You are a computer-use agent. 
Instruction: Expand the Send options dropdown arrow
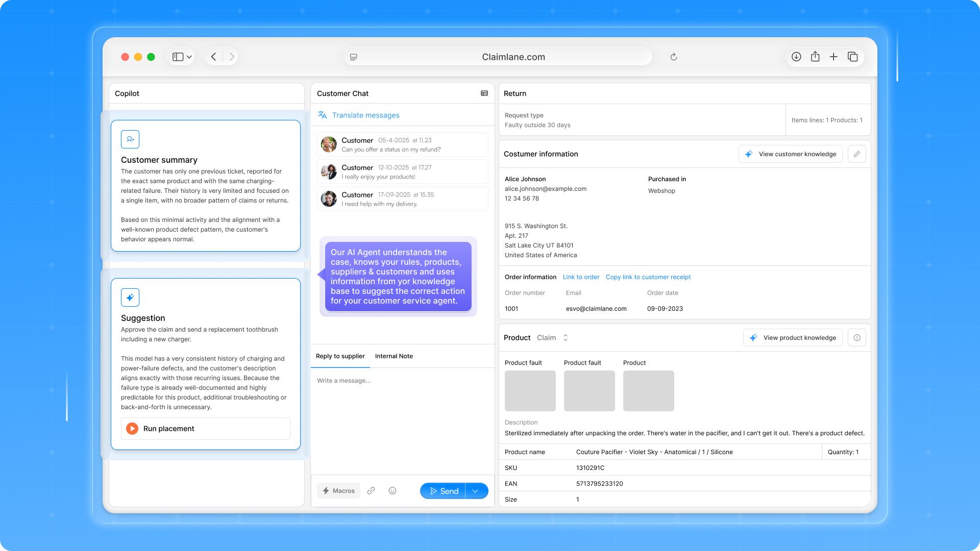475,491
